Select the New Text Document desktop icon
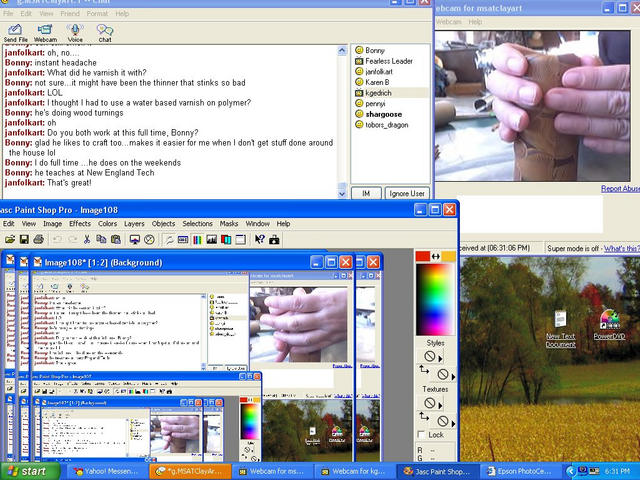This screenshot has height=480, width=640. [560, 329]
